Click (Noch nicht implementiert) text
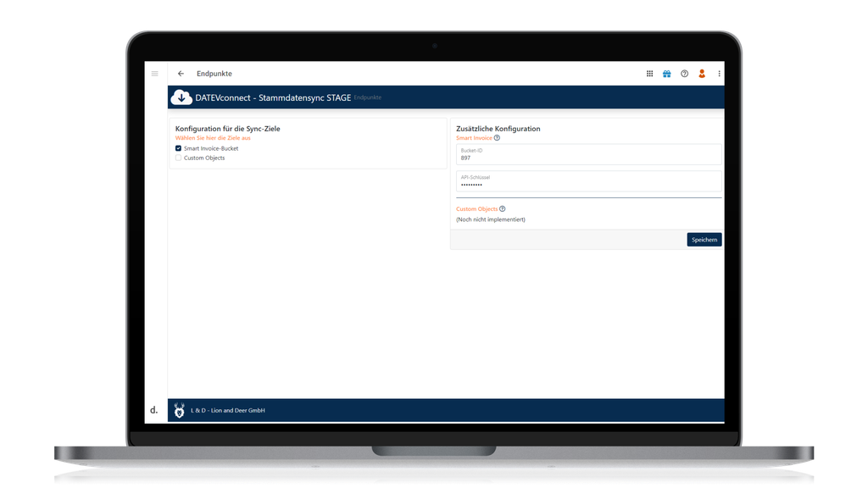The width and height of the screenshot is (868, 499). point(491,219)
